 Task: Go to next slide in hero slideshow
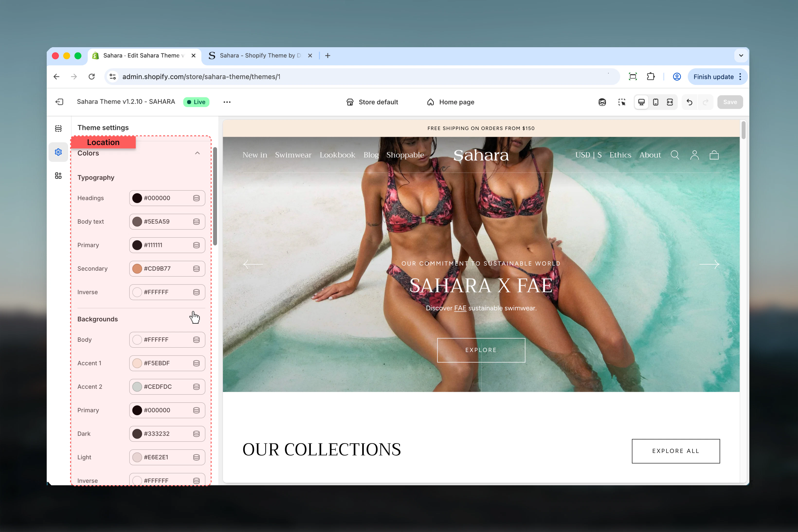[709, 264]
